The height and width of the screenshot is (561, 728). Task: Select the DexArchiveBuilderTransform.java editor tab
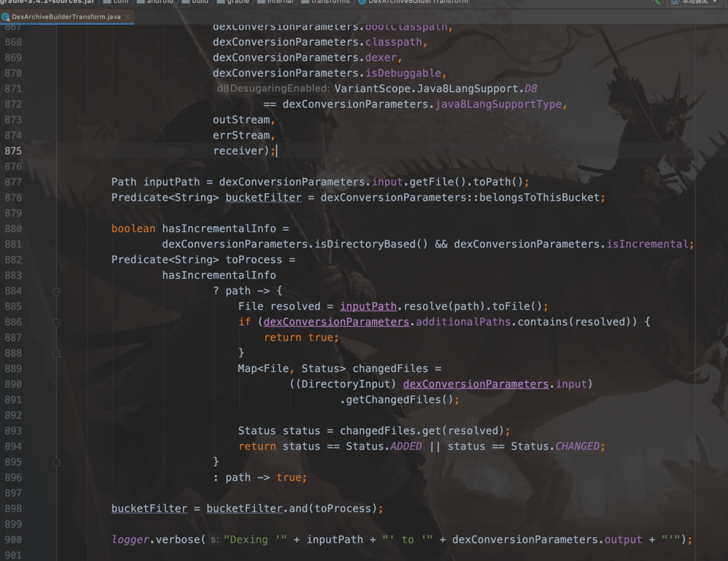66,17
